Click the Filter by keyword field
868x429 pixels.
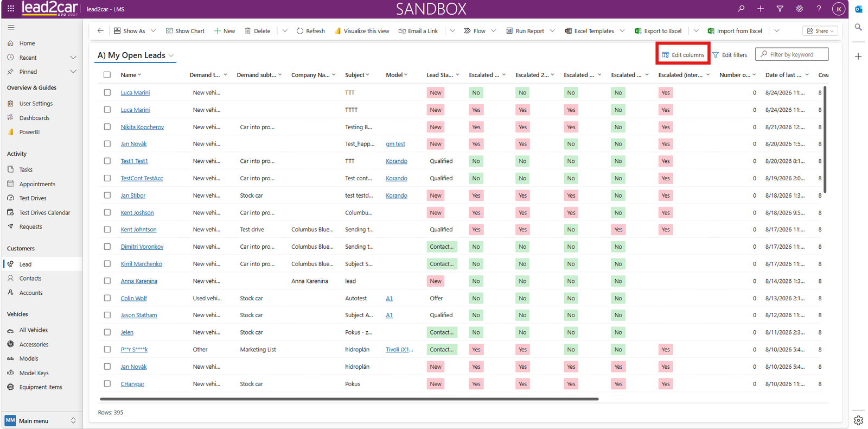tap(792, 54)
